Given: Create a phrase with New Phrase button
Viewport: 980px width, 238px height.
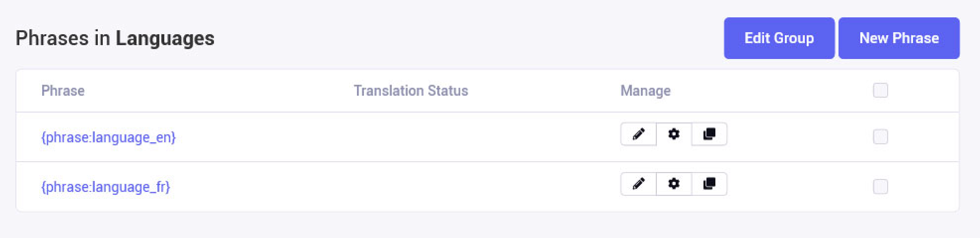Looking at the screenshot, I should [x=899, y=38].
